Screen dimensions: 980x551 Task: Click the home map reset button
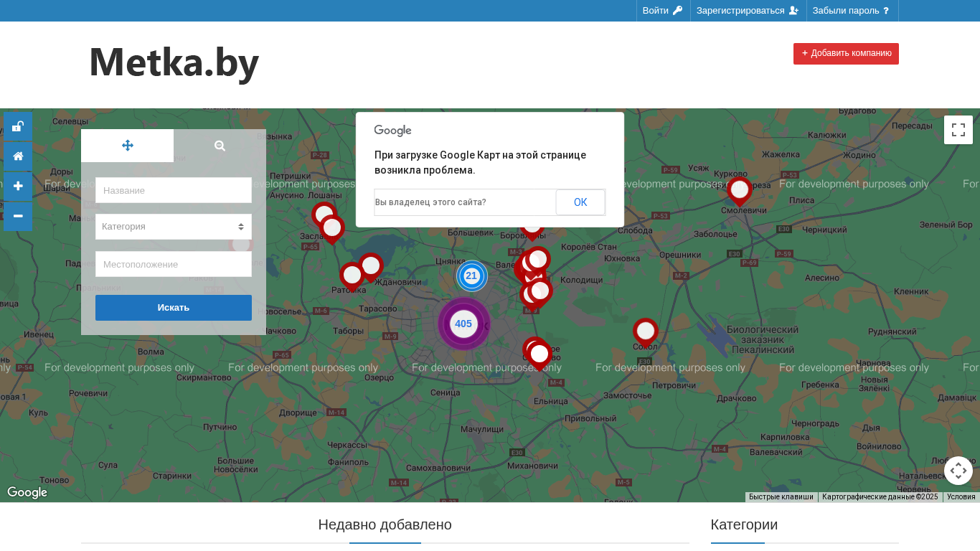point(18,156)
